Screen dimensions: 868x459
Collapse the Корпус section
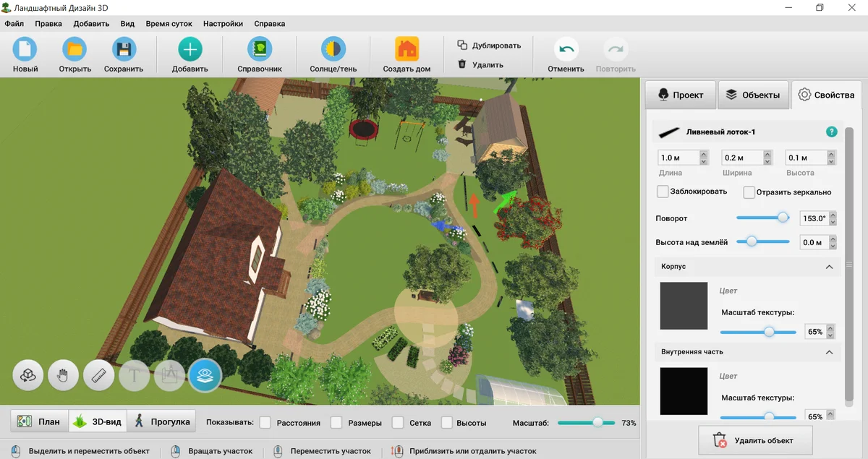(x=829, y=267)
